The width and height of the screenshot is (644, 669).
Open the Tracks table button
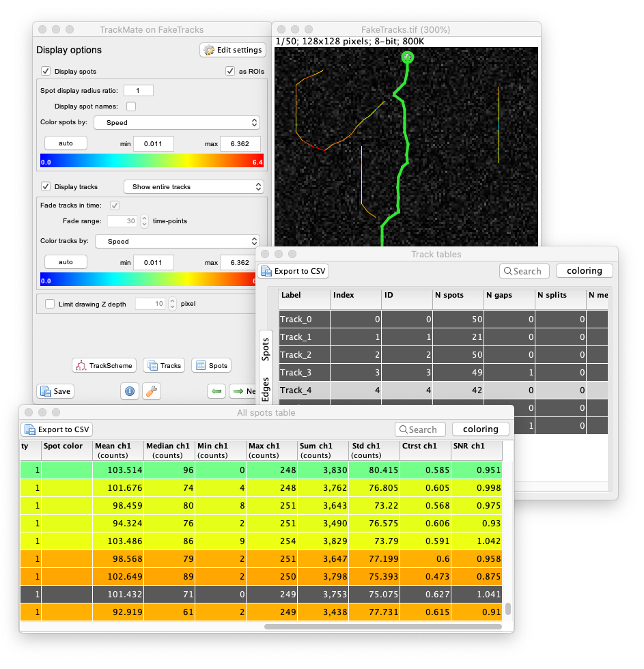[x=164, y=366]
